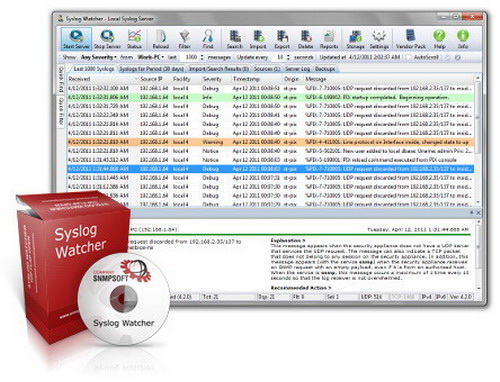The height and width of the screenshot is (382, 500).
Task: Click the UDP 514 status bar entry
Action: tap(371, 296)
